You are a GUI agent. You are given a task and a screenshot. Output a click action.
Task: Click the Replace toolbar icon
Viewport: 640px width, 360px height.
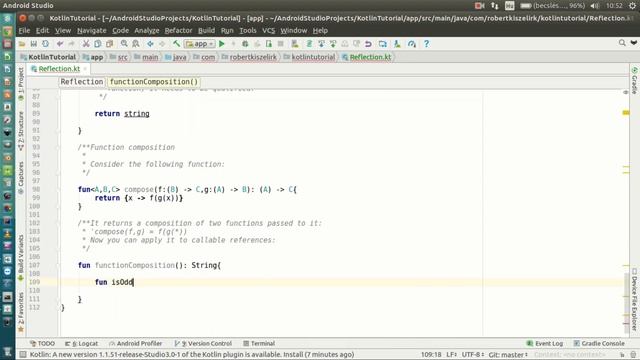pos(136,44)
